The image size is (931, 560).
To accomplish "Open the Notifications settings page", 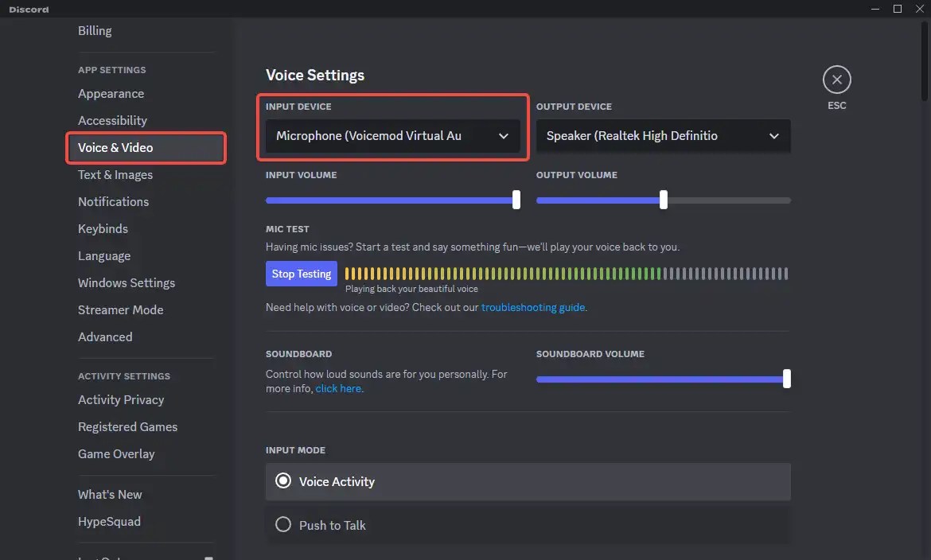I will click(x=113, y=201).
